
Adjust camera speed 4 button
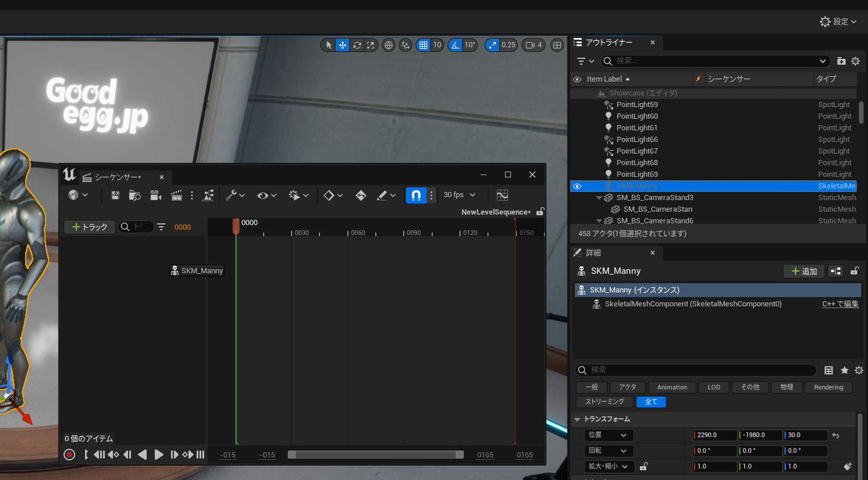point(534,45)
